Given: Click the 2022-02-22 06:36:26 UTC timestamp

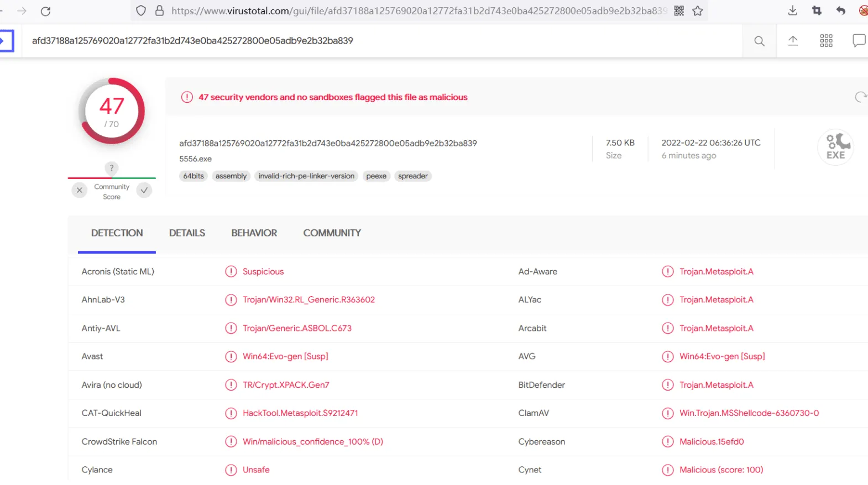Looking at the screenshot, I should (711, 143).
